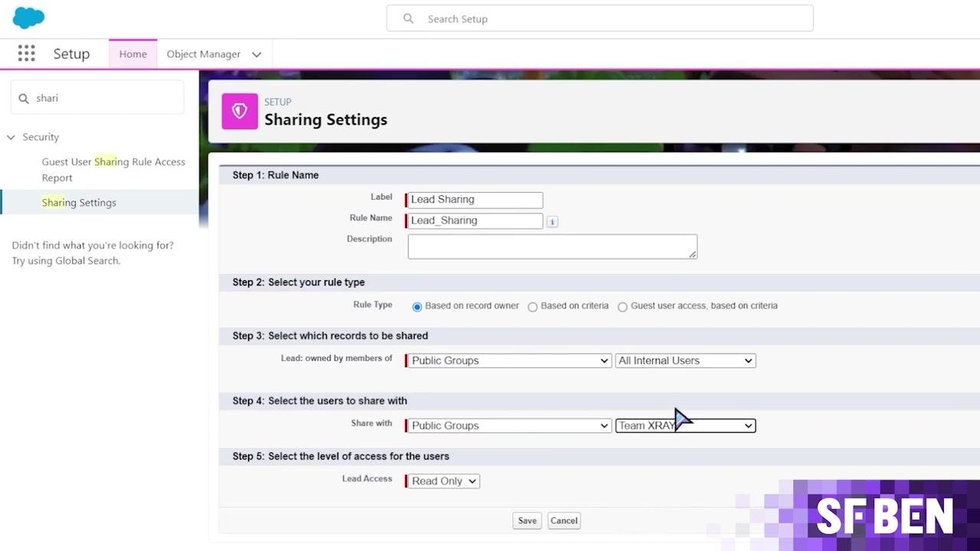Click the Setup app name text
The height and width of the screenshot is (551, 980).
(71, 54)
